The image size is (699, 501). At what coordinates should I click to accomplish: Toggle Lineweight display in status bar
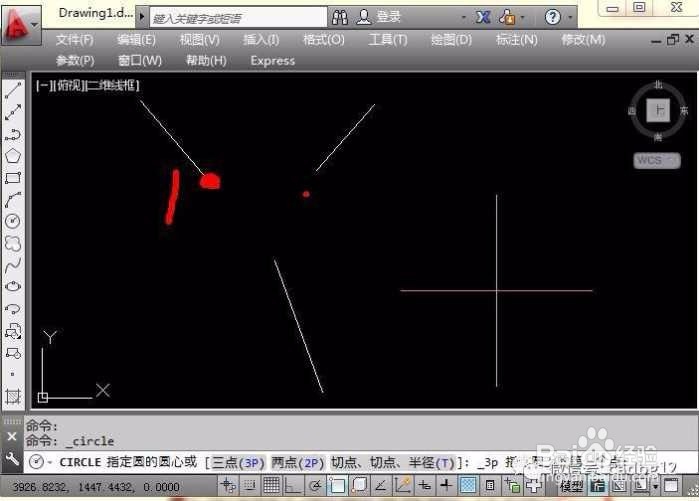coord(446,486)
